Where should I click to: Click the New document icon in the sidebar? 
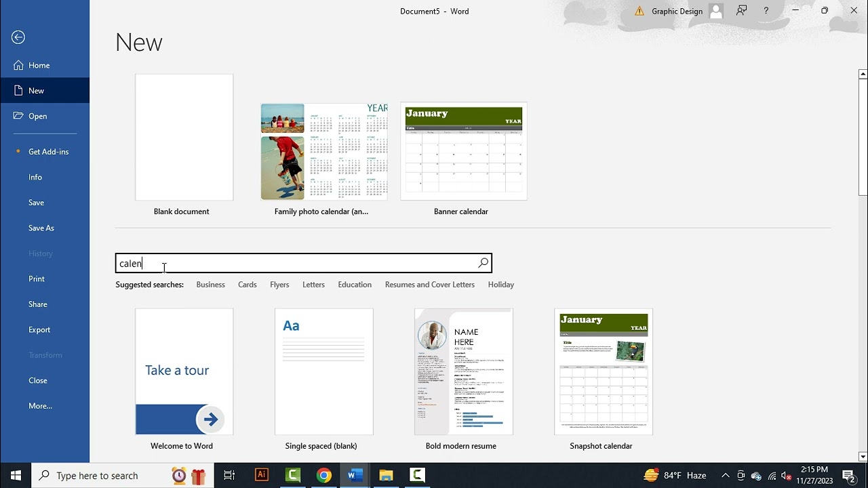[x=18, y=90]
